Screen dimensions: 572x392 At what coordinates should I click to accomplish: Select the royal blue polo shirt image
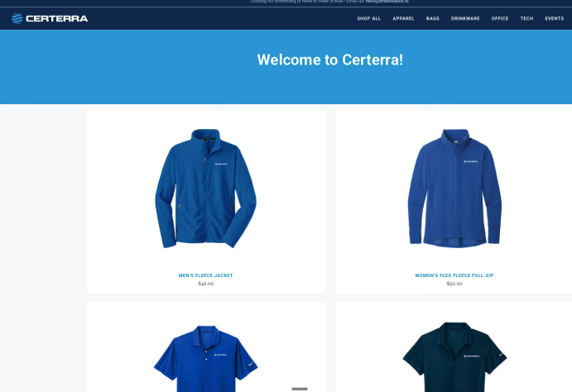point(205,357)
